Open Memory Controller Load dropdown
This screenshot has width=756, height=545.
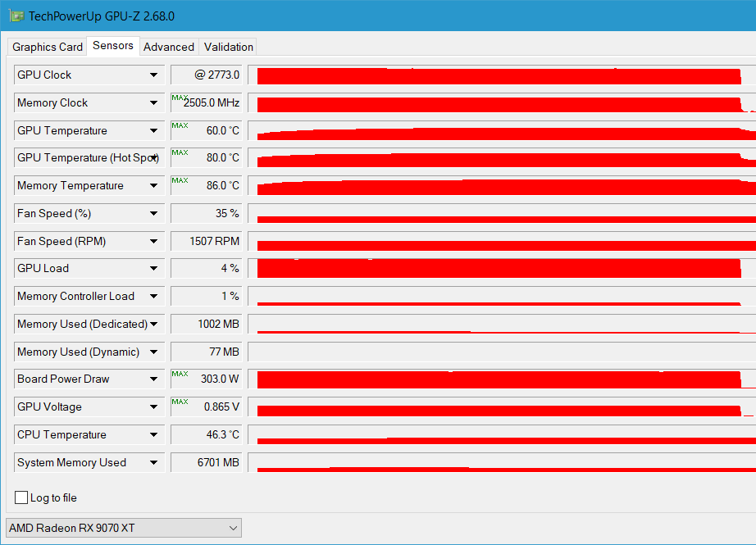(153, 297)
